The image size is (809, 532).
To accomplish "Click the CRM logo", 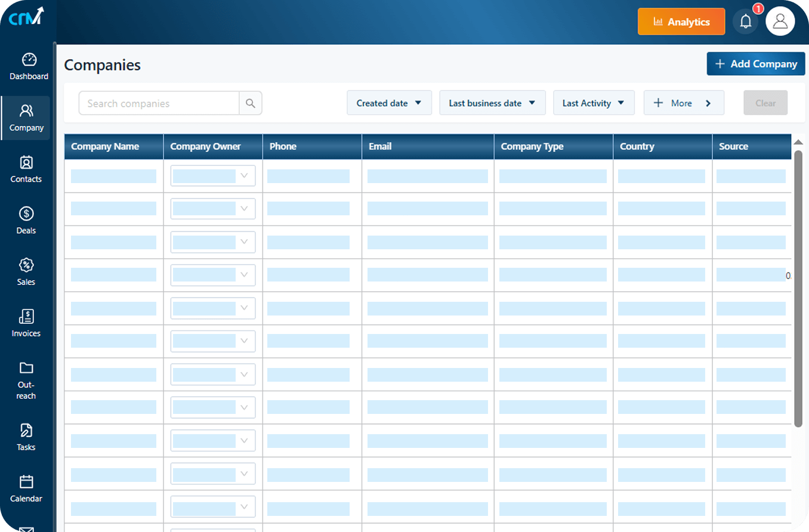I will (26, 16).
